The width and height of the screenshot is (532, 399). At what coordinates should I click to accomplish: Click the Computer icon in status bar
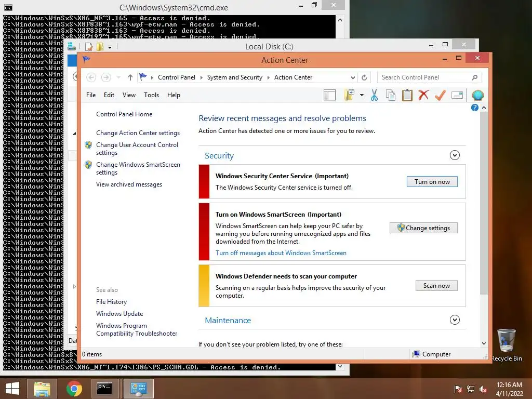[x=416, y=354]
